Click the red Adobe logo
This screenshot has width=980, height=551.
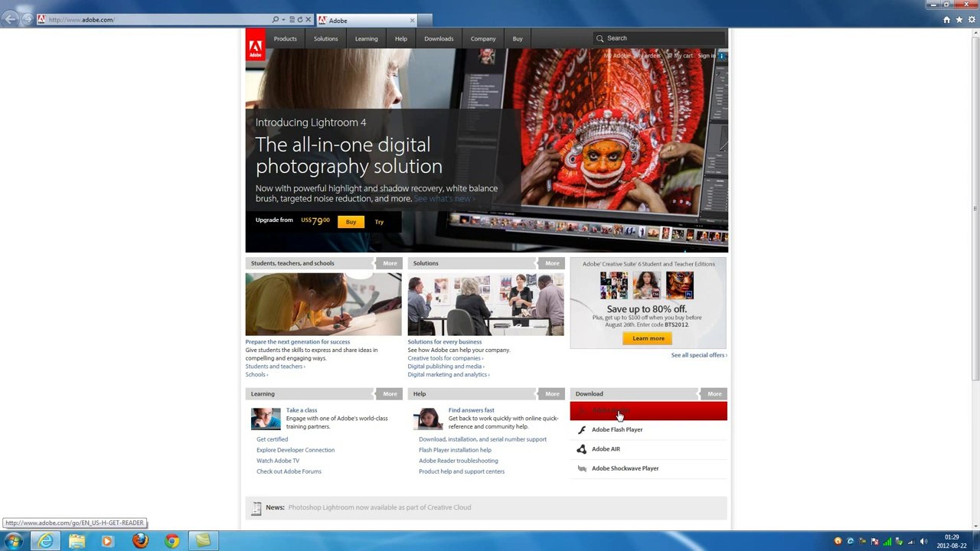coord(255,44)
